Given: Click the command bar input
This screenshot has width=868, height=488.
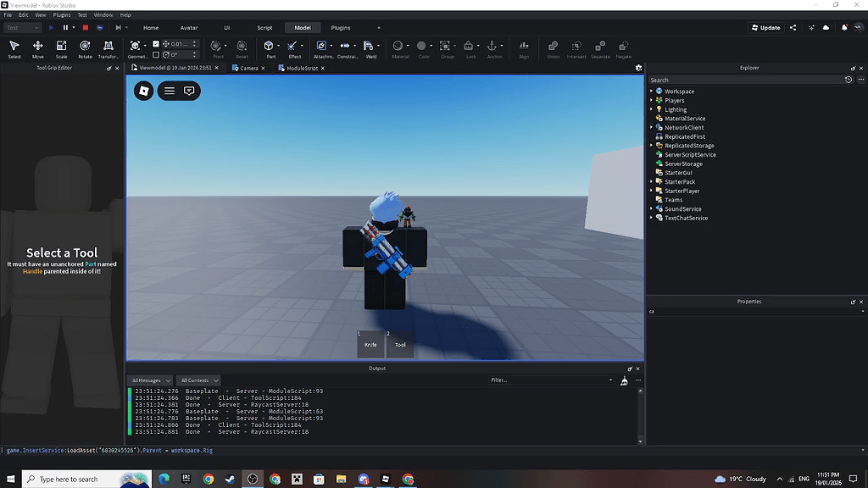Looking at the screenshot, I should pos(431,451).
